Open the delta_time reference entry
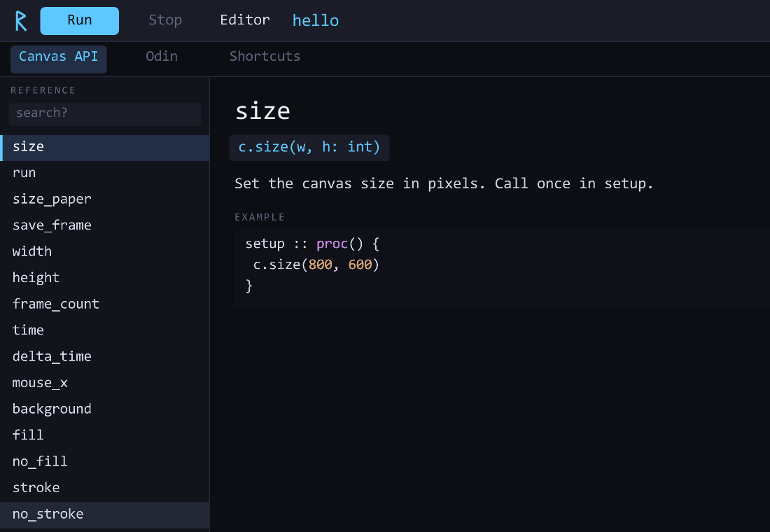Screen dimensions: 770x532 pos(104,357)
